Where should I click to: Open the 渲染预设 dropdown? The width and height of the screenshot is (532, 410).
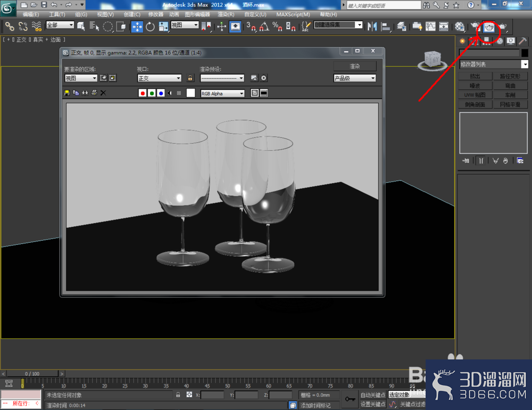pyautogui.click(x=222, y=78)
